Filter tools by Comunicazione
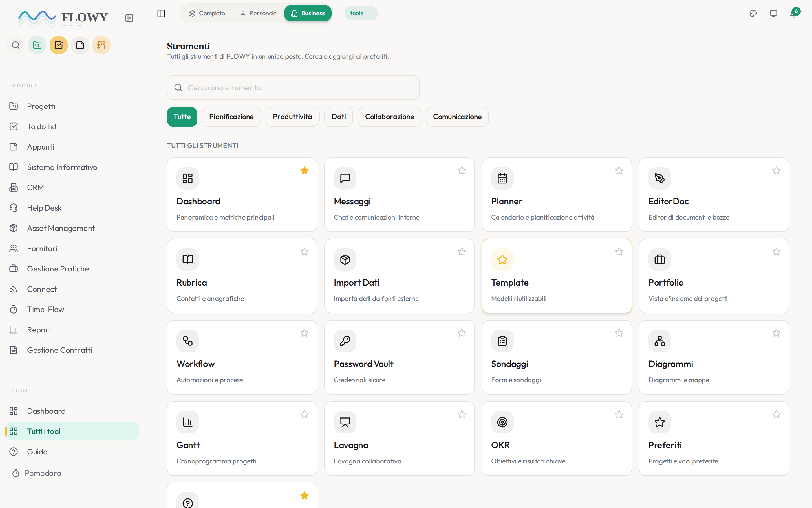This screenshot has height=508, width=812. (x=457, y=117)
